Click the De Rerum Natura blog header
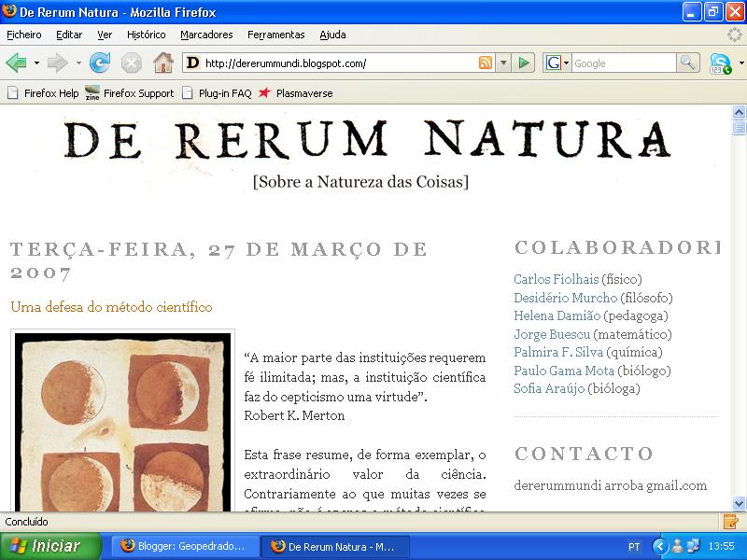 (x=367, y=139)
